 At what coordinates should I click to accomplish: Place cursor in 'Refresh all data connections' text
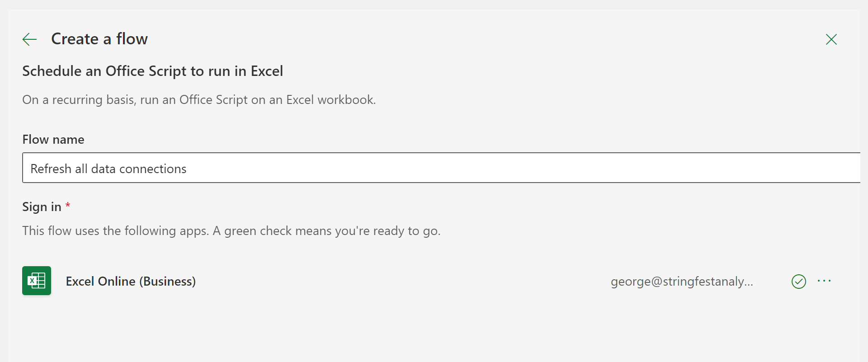[x=108, y=169]
